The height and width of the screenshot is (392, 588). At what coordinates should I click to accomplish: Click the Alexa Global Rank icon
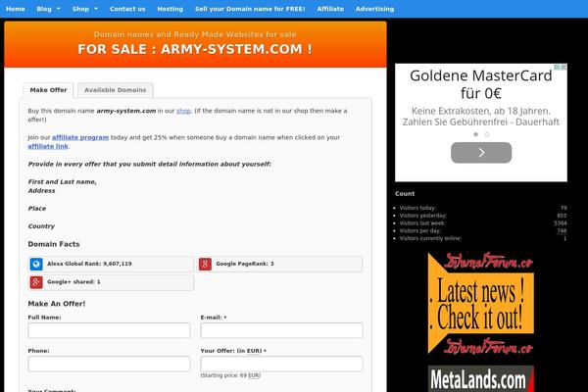click(36, 264)
